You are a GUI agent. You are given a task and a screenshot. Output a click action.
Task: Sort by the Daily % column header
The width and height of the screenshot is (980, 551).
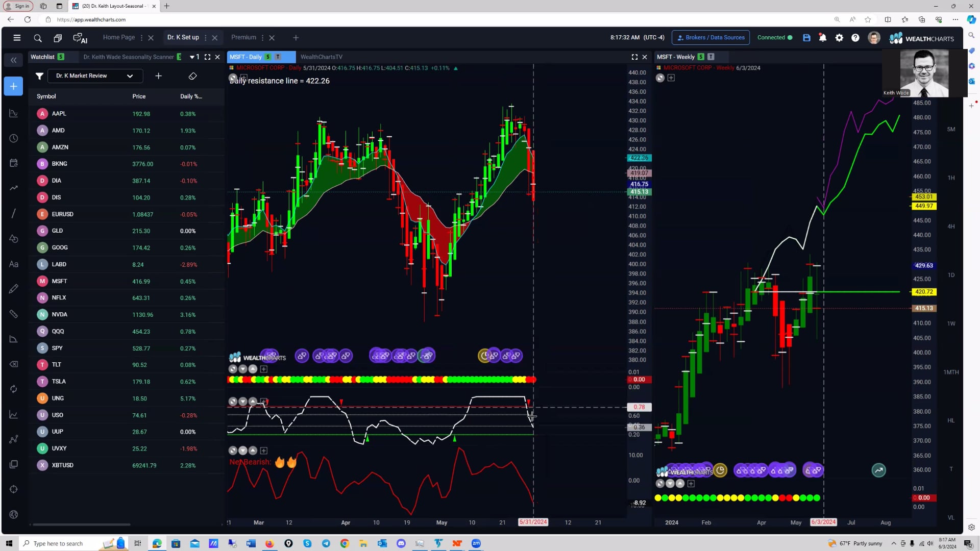(191, 96)
